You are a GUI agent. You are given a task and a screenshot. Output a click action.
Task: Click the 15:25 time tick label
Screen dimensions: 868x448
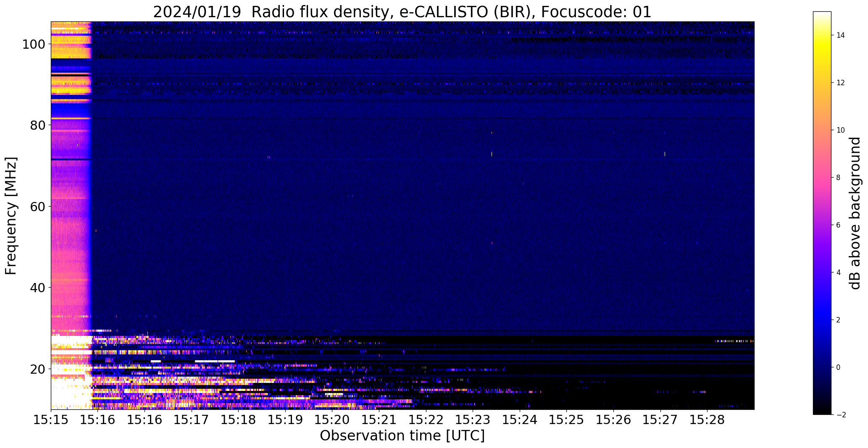566,420
